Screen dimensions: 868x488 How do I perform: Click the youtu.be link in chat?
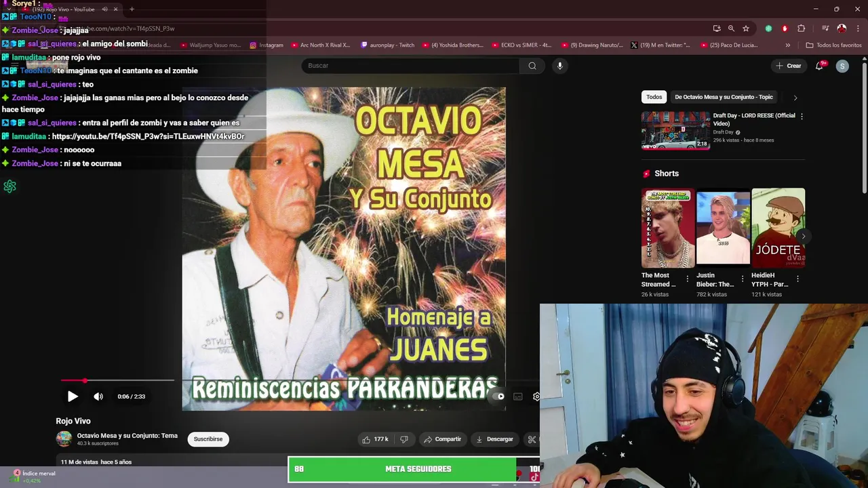[x=148, y=136]
